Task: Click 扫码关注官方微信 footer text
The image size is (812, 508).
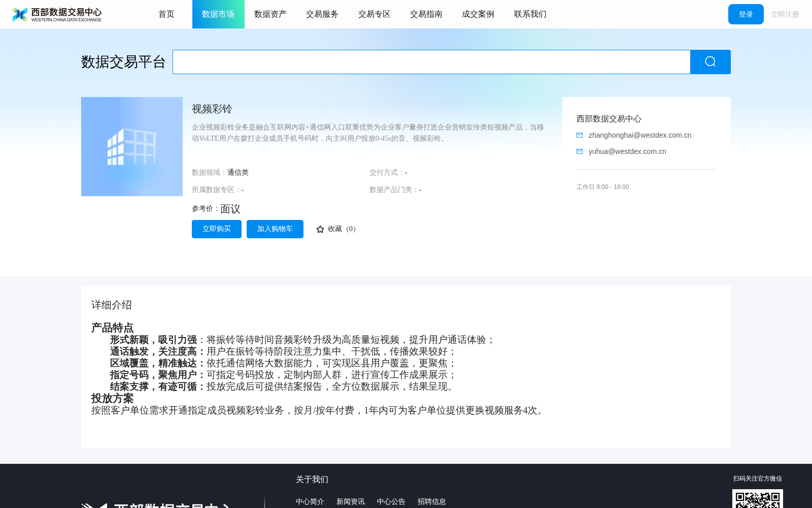Action: (x=758, y=479)
